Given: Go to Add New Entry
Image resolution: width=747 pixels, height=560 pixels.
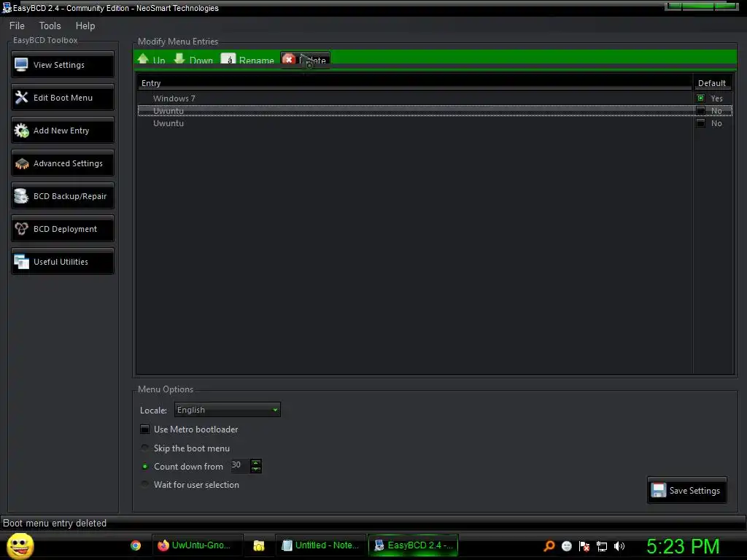Looking at the screenshot, I should (63, 131).
